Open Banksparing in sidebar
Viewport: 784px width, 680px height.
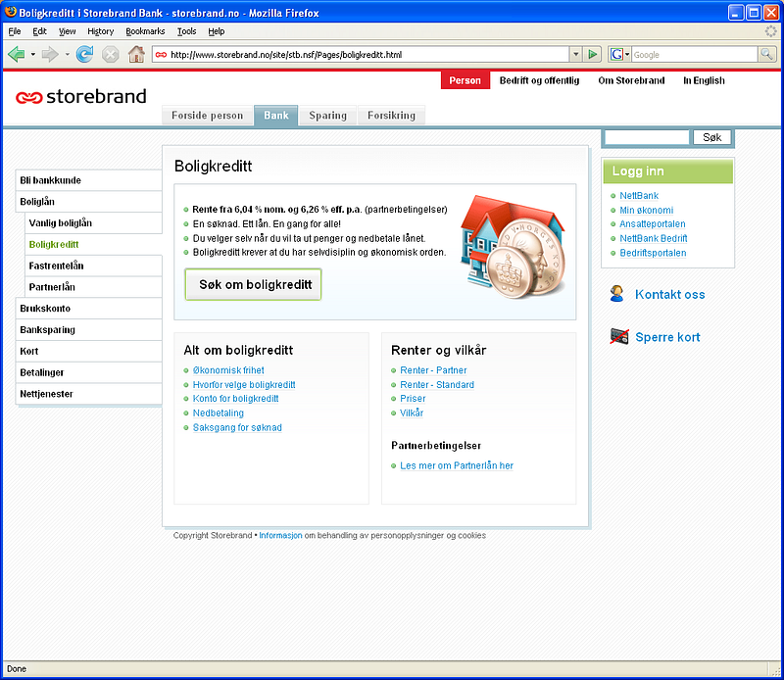click(89, 330)
